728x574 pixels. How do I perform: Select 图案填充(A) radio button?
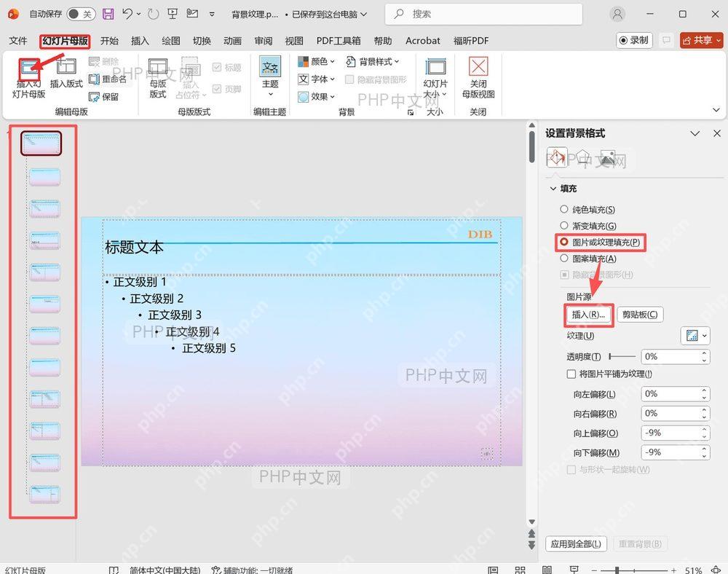pos(563,258)
